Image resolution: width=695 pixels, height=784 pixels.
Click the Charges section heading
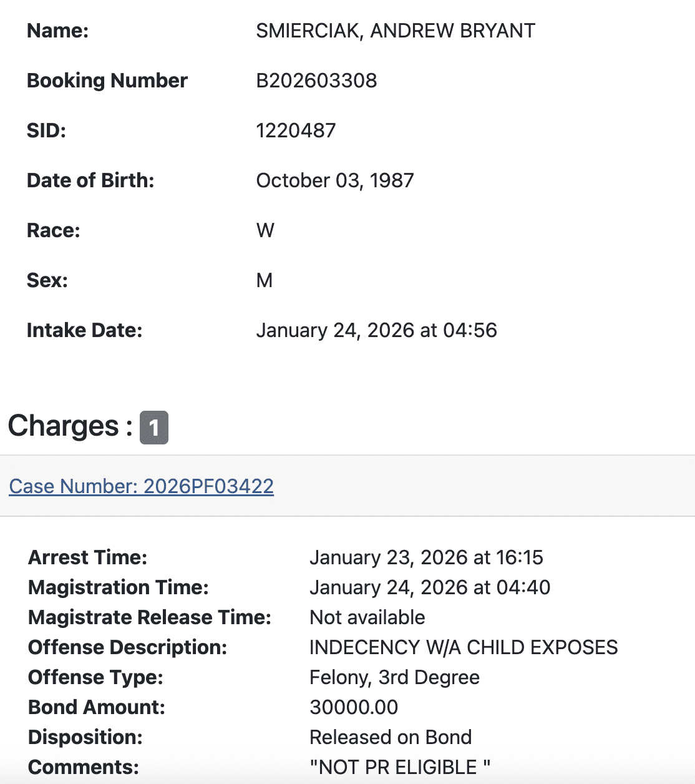click(x=64, y=426)
